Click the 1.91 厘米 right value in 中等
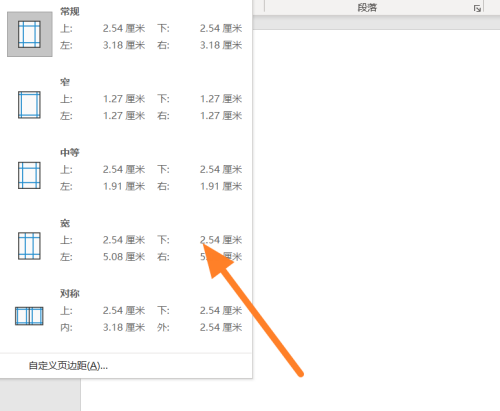The width and height of the screenshot is (500, 411). tap(221, 186)
